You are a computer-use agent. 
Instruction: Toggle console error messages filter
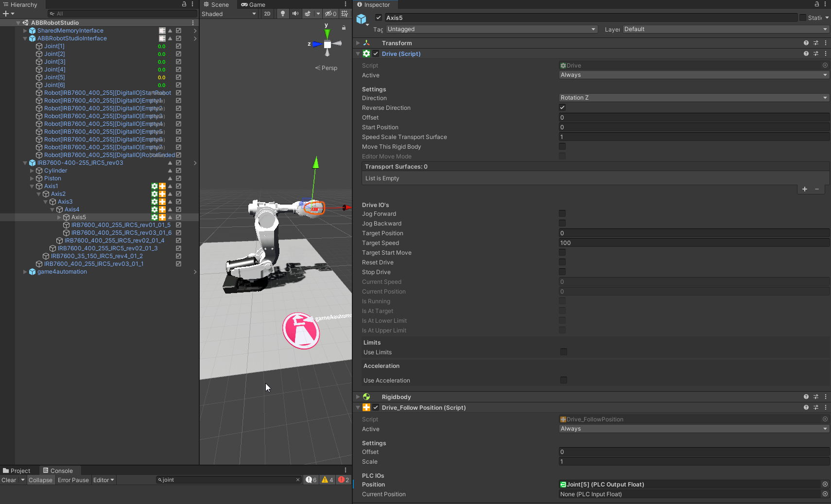344,480
